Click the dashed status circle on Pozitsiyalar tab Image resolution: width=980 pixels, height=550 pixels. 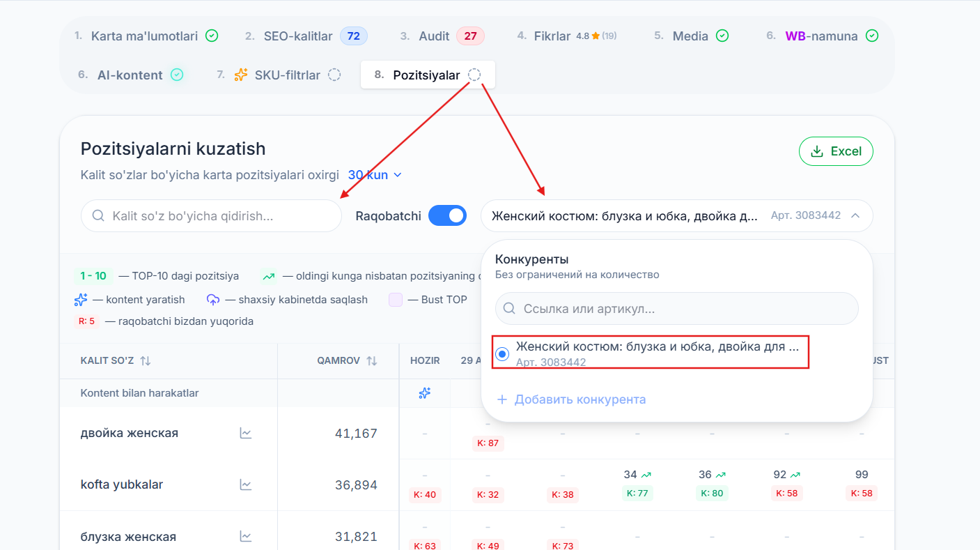click(x=474, y=75)
